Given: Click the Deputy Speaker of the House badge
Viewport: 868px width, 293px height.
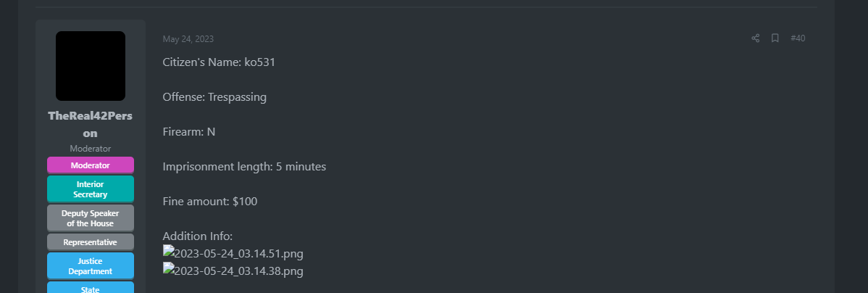Looking at the screenshot, I should tap(91, 218).
